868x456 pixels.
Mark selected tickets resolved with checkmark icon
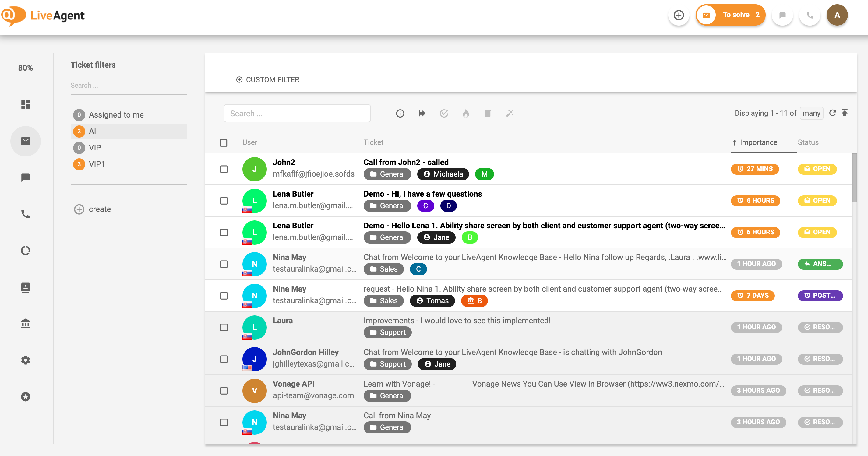click(444, 113)
